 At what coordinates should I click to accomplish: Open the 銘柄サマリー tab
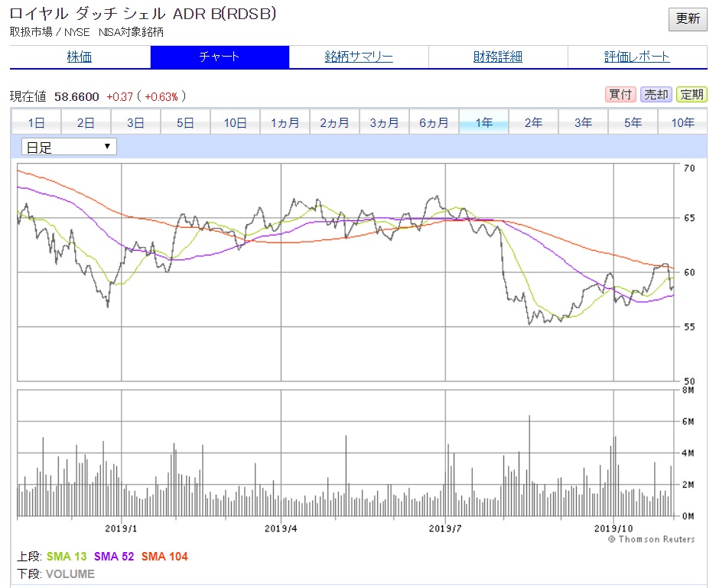359,57
